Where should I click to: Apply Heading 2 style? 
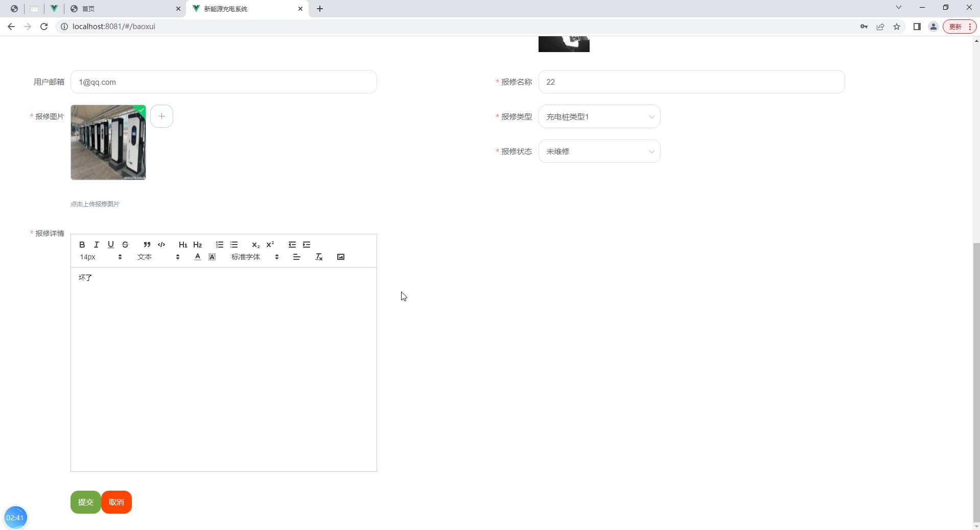click(198, 245)
